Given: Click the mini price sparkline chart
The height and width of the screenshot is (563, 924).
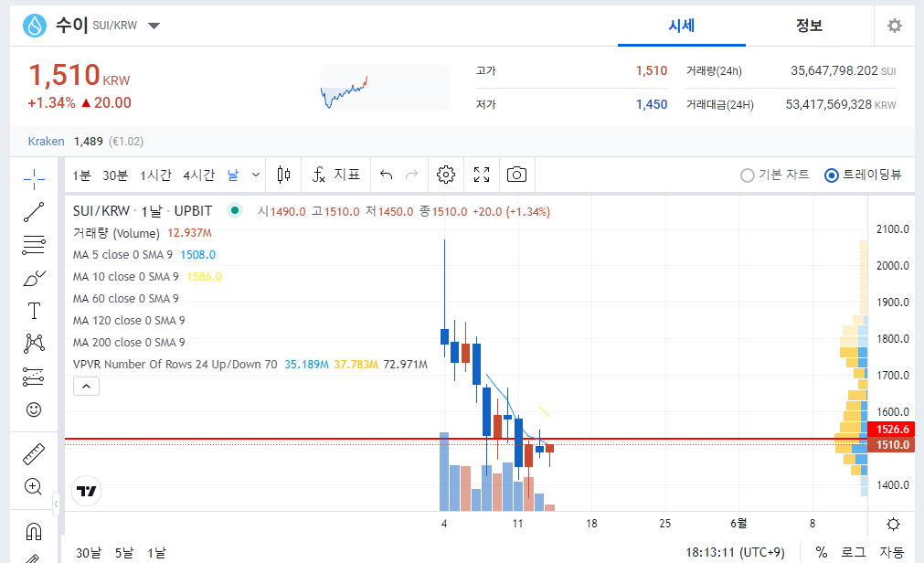Looking at the screenshot, I should 384,88.
